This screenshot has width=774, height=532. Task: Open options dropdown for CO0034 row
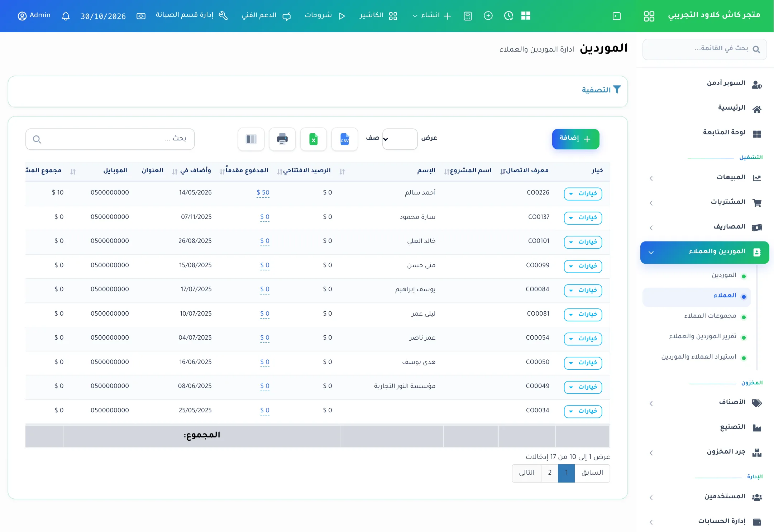583,411
